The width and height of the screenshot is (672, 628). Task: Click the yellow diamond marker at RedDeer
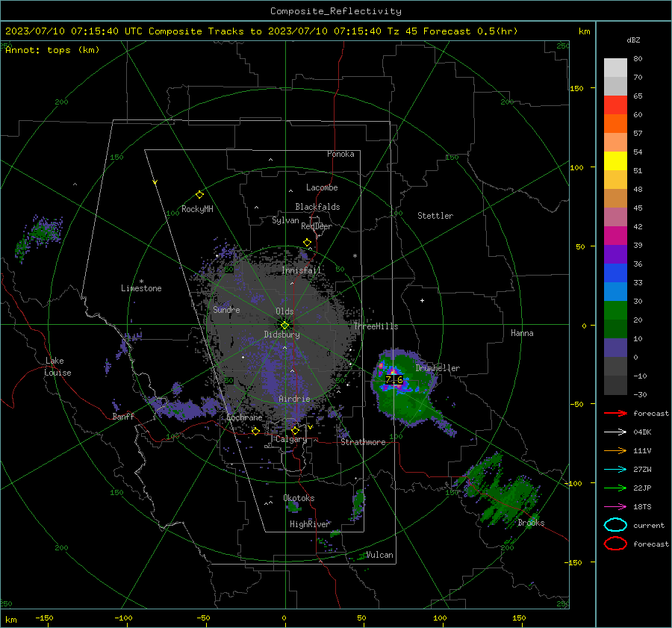pos(307,243)
